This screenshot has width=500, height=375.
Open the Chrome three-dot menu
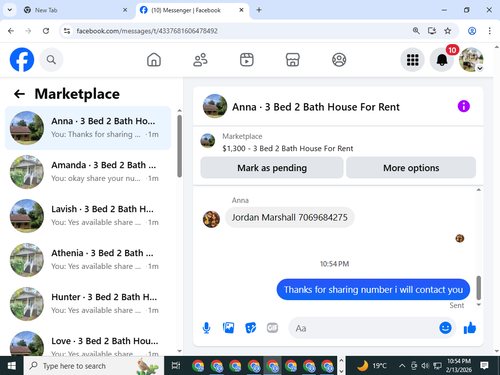[x=489, y=31]
